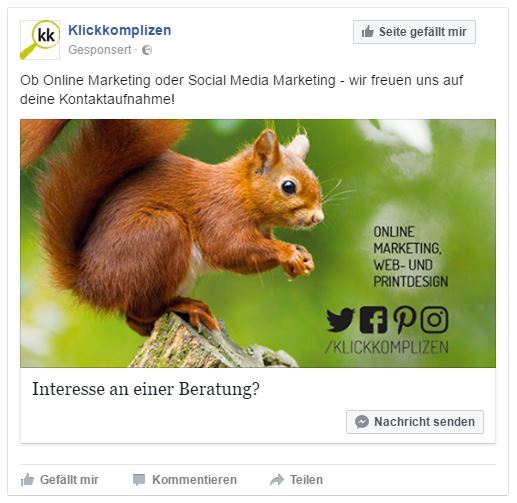Click the Klickkomplizen page name link
517x503 pixels.
pyautogui.click(x=120, y=30)
